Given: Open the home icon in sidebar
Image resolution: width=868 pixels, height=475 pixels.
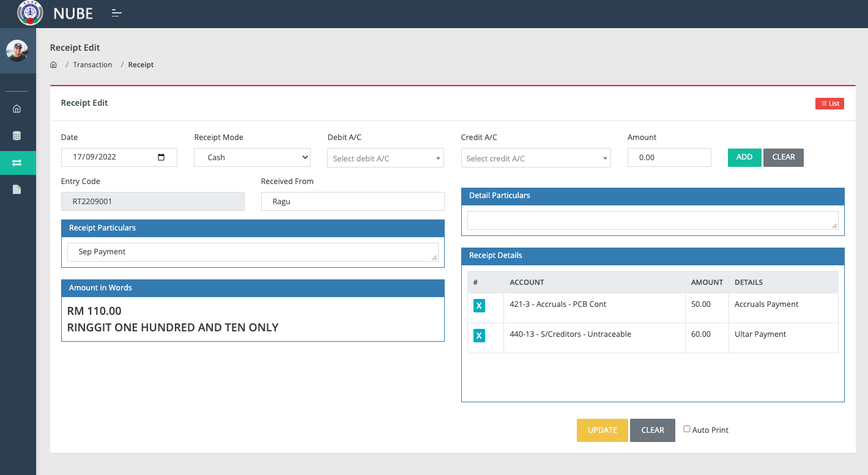Looking at the screenshot, I should point(17,109).
